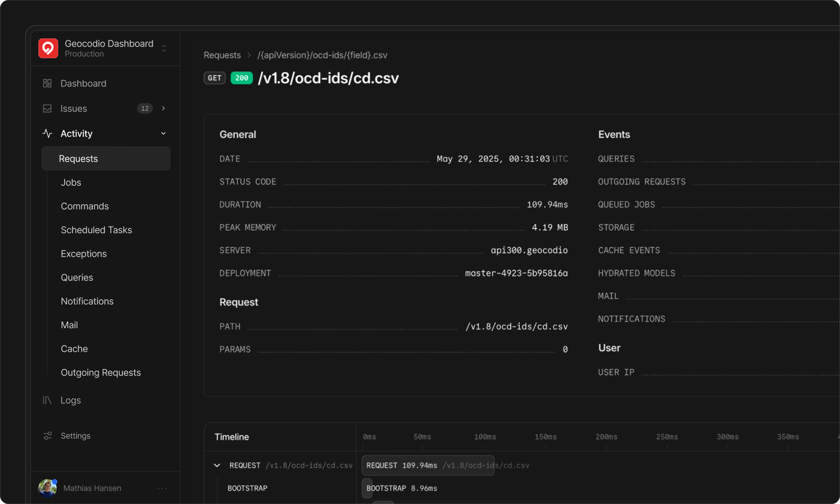The width and height of the screenshot is (840, 504).
Task: Click the Requests breadcrumb link
Action: [x=222, y=55]
